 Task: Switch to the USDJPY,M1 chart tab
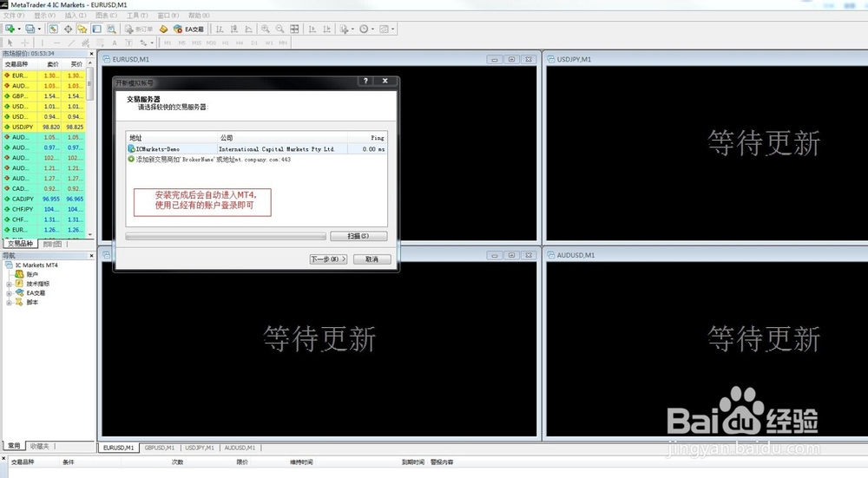(x=200, y=448)
